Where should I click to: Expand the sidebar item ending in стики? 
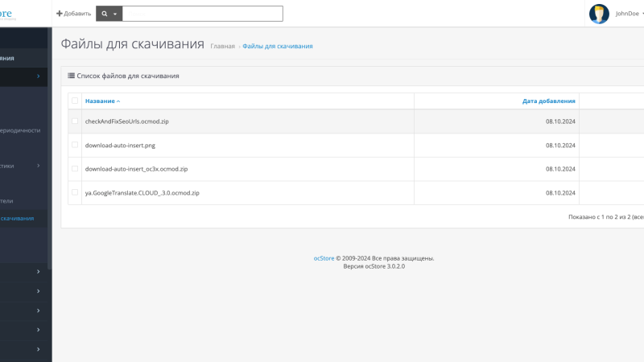click(23, 166)
